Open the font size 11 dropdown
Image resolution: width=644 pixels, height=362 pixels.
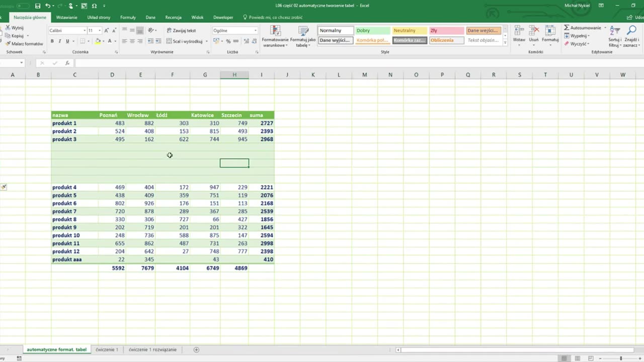99,31
